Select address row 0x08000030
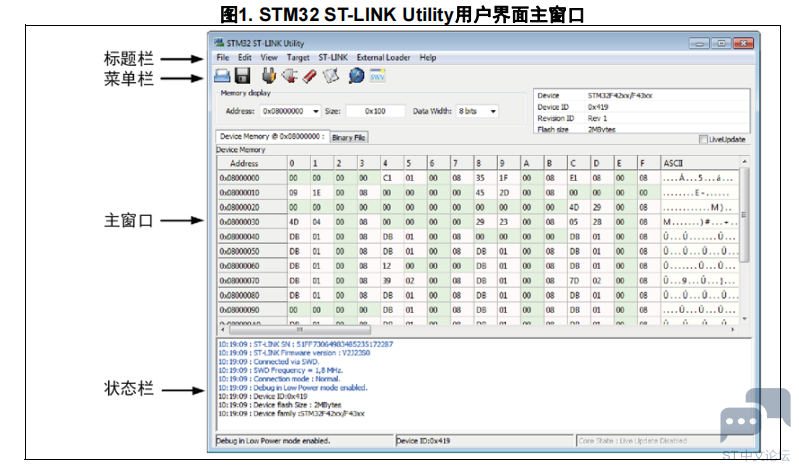The width and height of the screenshot is (799, 471). (252, 222)
